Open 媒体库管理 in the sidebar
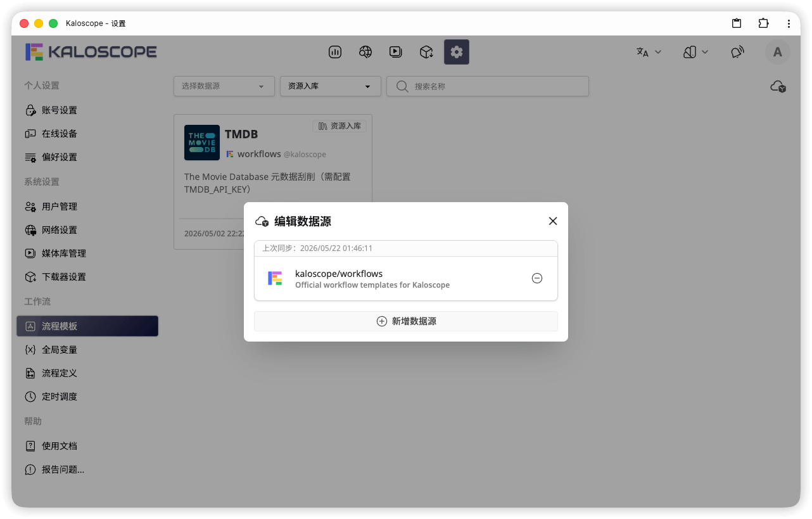Image resolution: width=812 pixels, height=519 pixels. point(87,253)
